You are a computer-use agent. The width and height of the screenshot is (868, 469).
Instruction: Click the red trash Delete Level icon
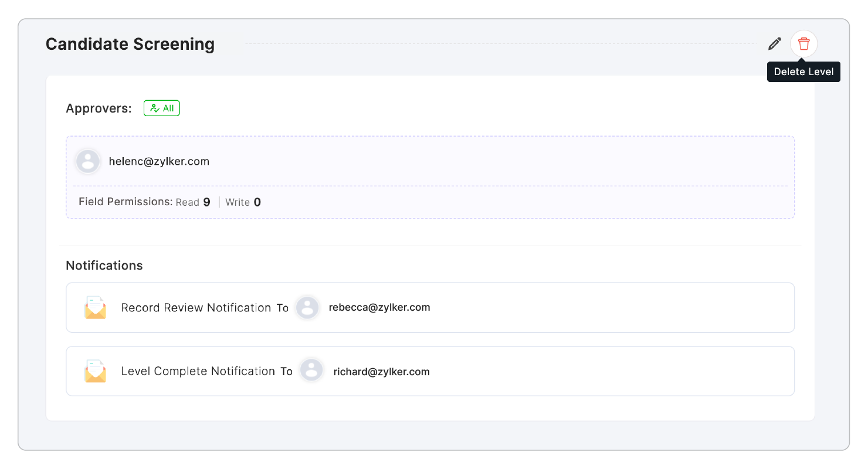804,43
